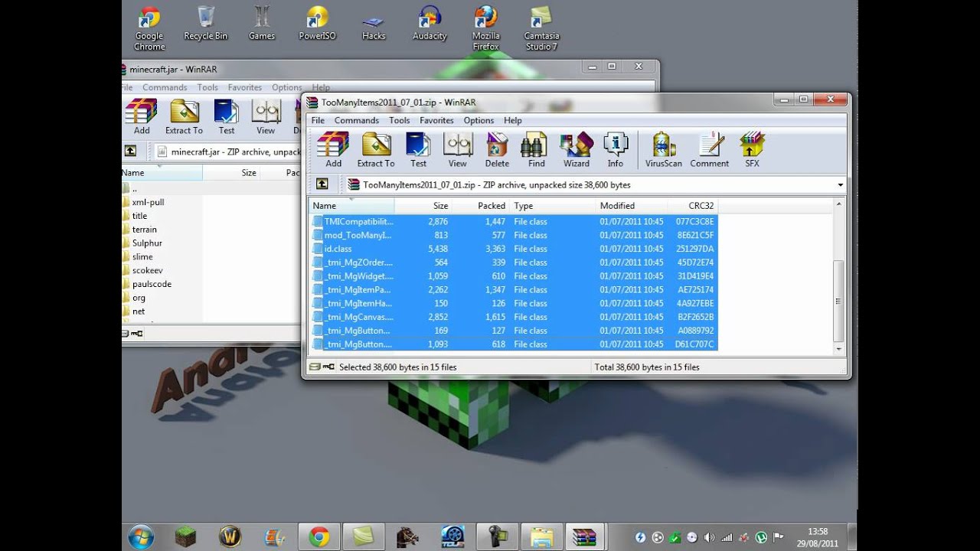Sort by Type column
The width and height of the screenshot is (980, 551).
tap(553, 206)
